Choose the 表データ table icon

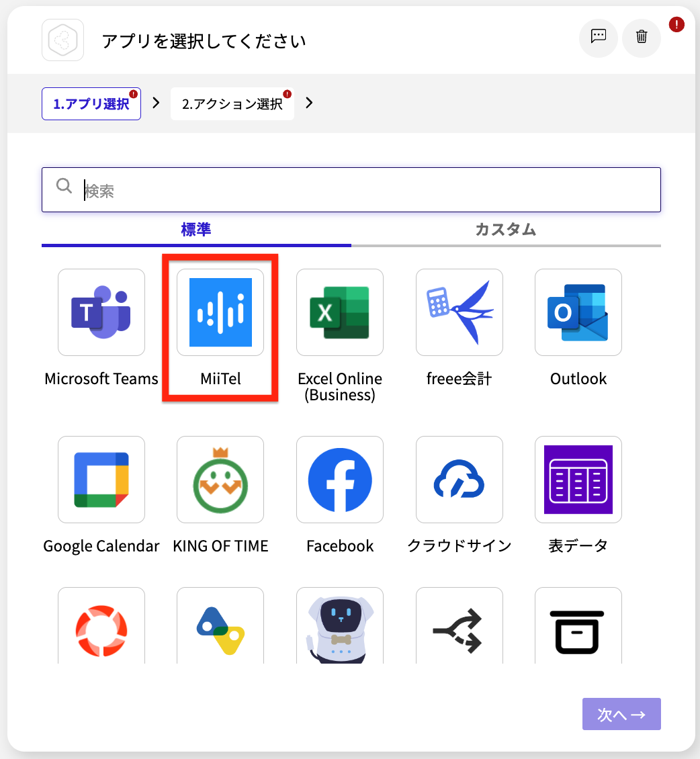click(578, 480)
